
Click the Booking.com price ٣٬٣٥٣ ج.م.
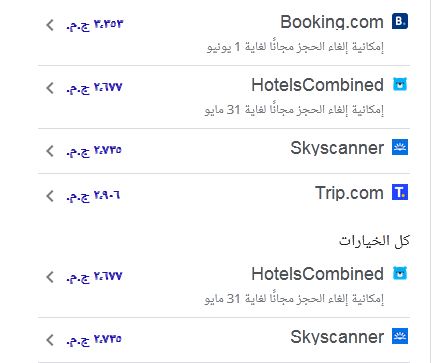[x=94, y=25]
